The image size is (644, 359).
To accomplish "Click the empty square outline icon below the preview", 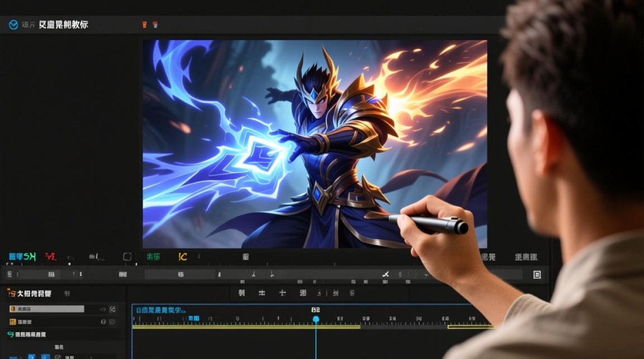I will (127, 257).
